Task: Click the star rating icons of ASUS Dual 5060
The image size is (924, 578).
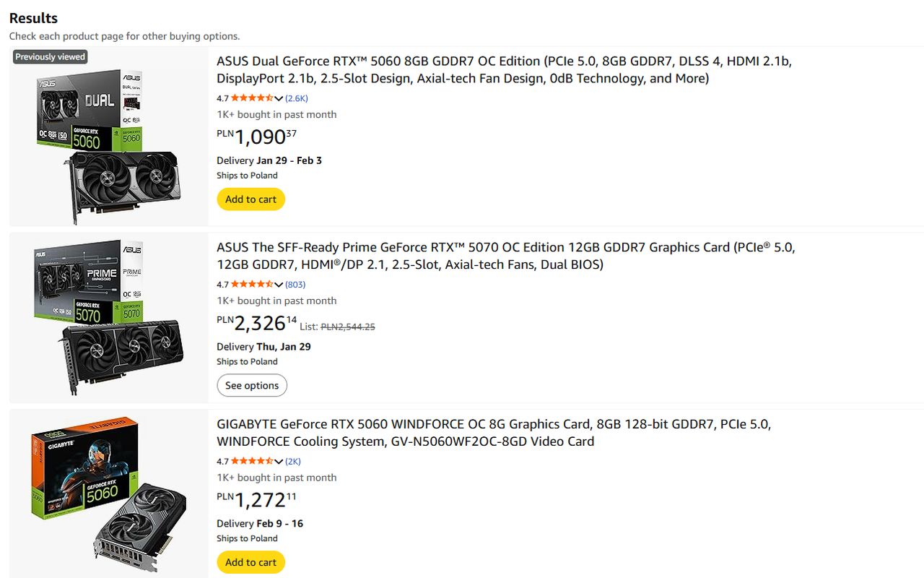Action: pos(252,98)
